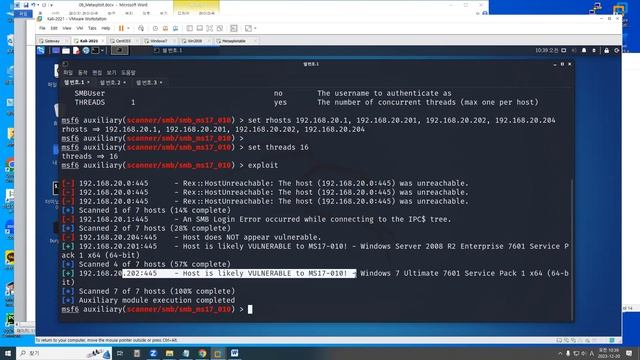
Task: Open the VMware VM menu
Action: [80, 28]
